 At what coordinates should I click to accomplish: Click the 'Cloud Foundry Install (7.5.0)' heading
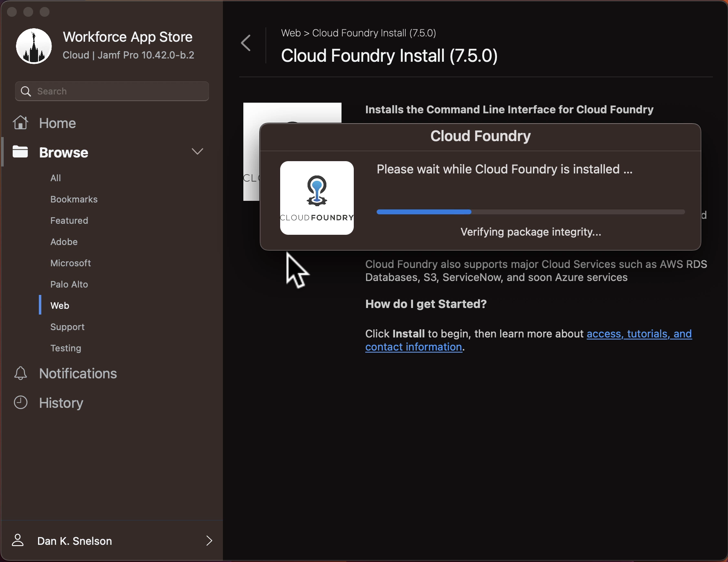tap(389, 56)
